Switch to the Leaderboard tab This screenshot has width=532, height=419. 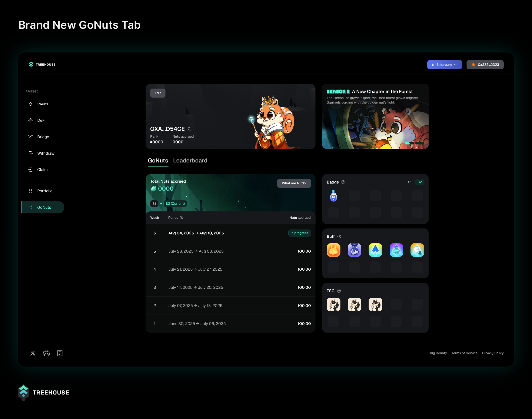coord(190,161)
